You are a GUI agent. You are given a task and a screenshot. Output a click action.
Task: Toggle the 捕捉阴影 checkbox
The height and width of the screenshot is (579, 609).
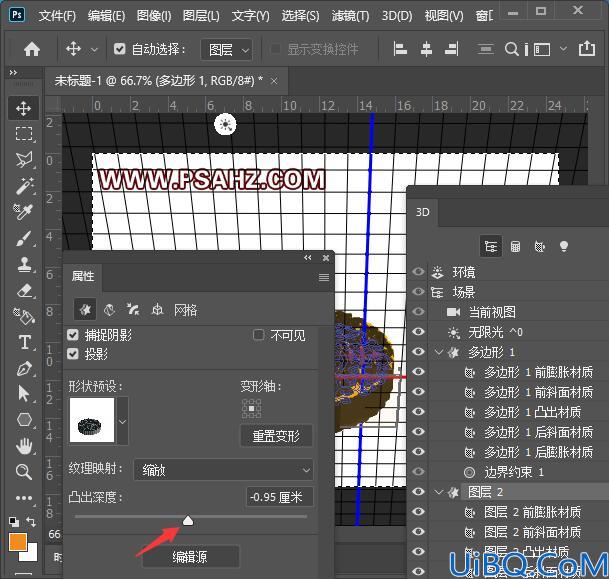[x=73, y=335]
